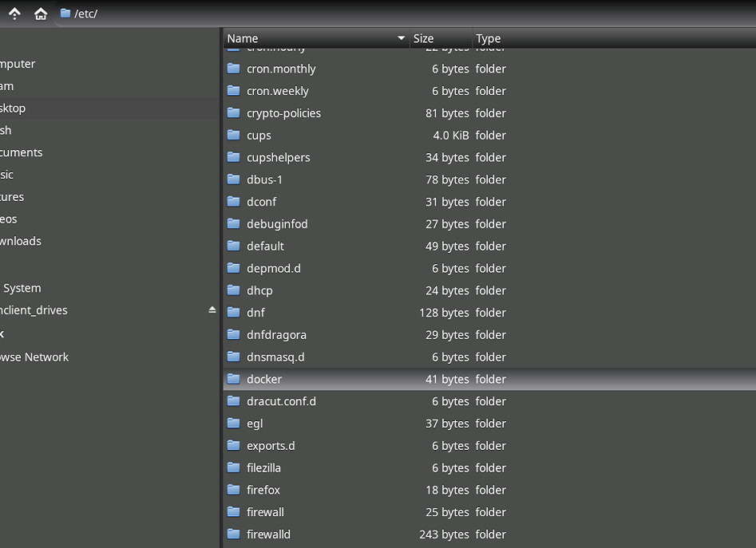This screenshot has width=756, height=548.
Task: Open the docker folder icon
Action: [x=232, y=379]
